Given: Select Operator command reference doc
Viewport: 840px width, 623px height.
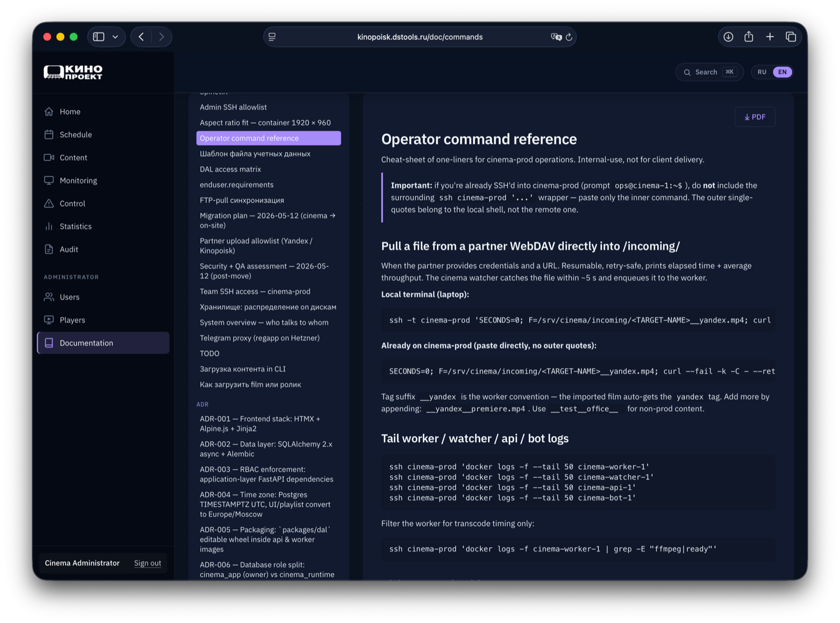Looking at the screenshot, I should click(268, 138).
